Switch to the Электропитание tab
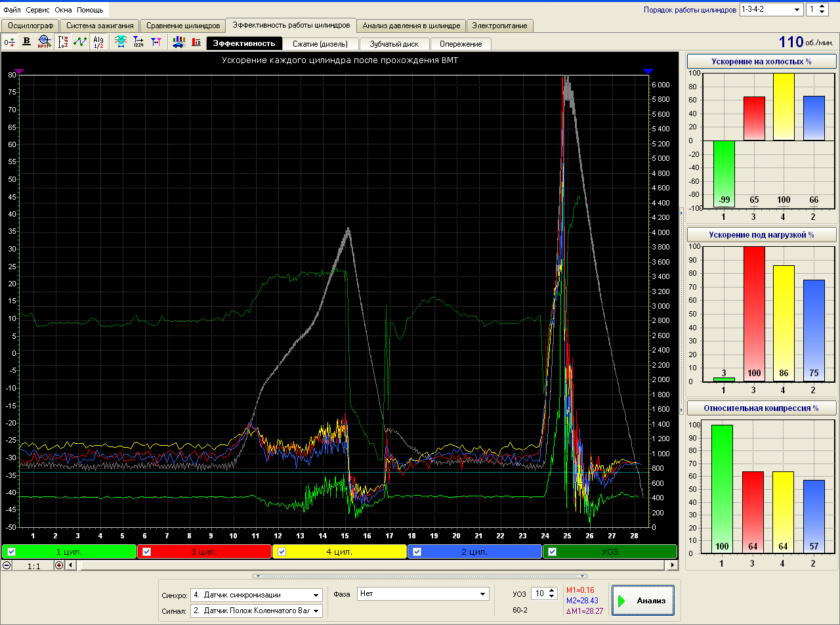 (x=500, y=26)
